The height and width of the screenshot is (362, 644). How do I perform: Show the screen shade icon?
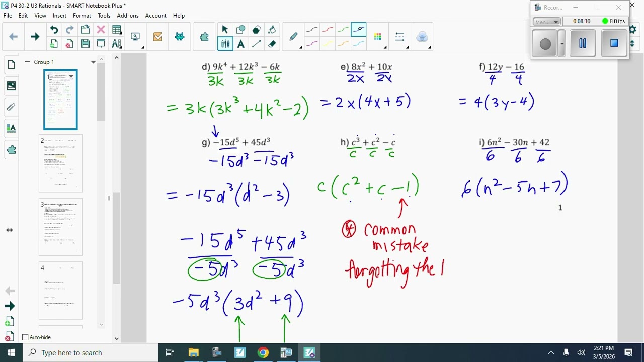pyautogui.click(x=101, y=44)
